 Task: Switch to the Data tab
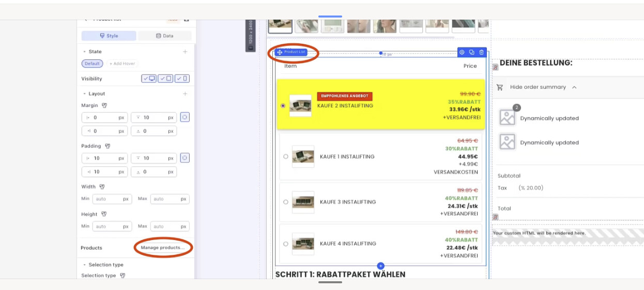[164, 36]
